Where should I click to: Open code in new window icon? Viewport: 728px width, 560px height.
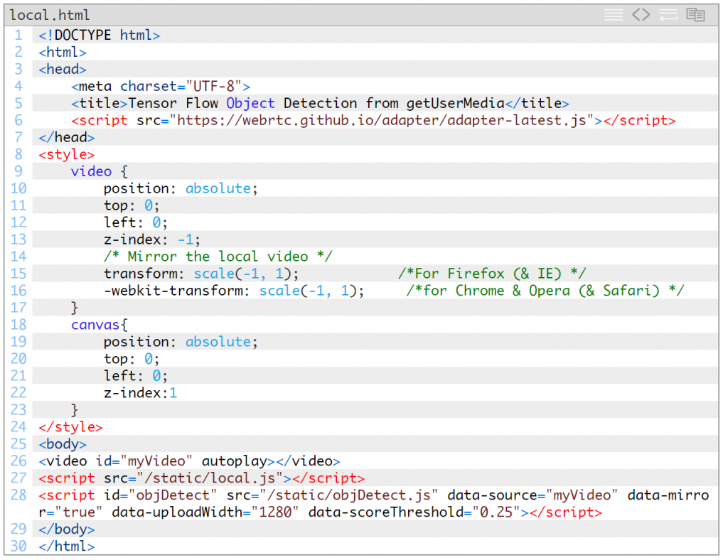point(695,15)
